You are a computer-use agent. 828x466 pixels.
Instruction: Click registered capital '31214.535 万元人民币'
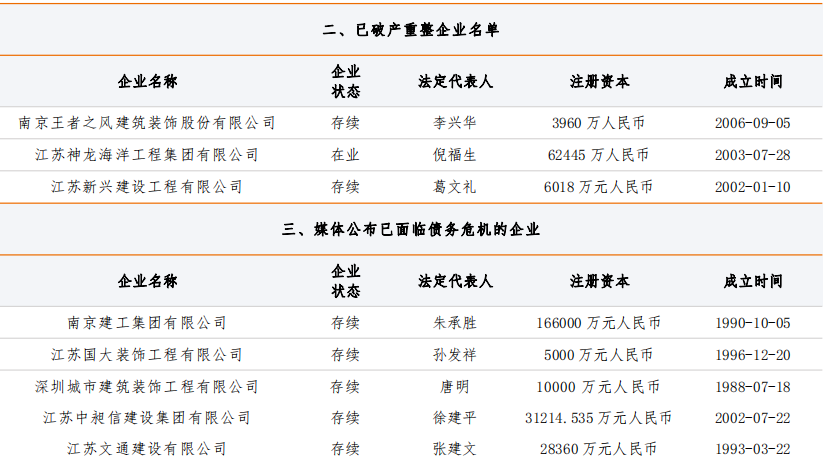coord(598,418)
